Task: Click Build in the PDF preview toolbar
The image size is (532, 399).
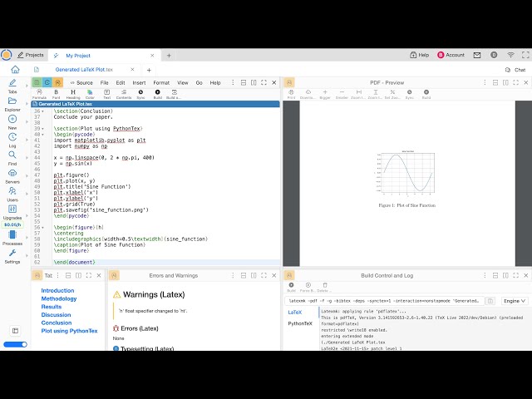Action: point(426,94)
